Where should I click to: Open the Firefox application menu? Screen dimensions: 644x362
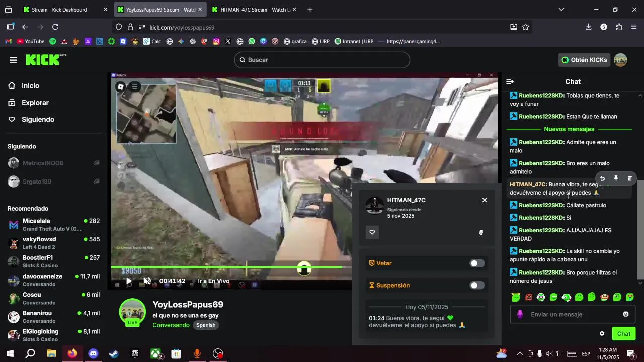tap(634, 27)
